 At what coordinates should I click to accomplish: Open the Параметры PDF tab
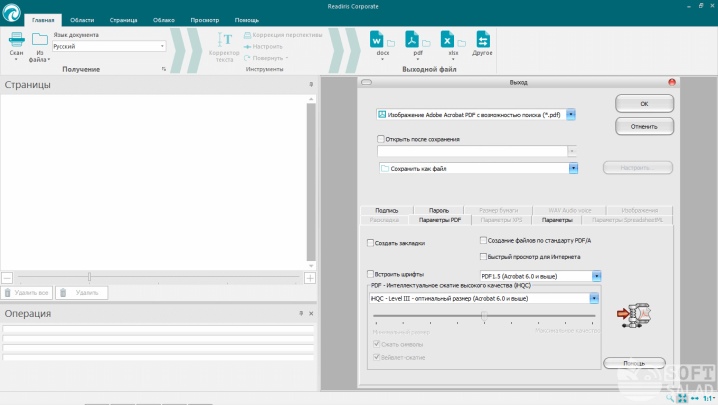coord(440,220)
